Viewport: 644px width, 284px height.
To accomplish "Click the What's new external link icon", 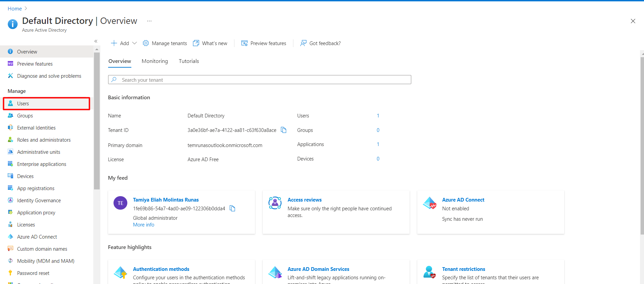I will coord(196,43).
